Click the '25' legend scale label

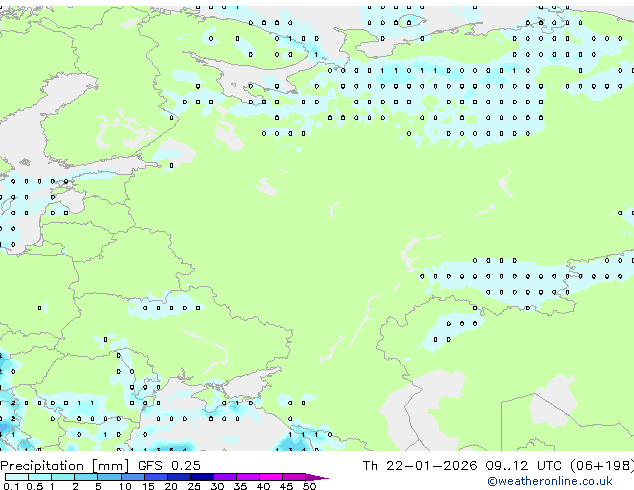point(194,486)
